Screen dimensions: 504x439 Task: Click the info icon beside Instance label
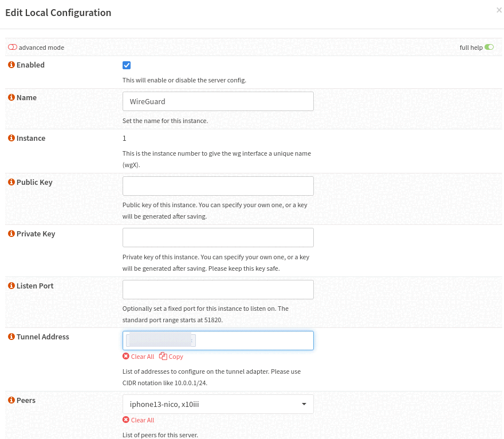pos(11,139)
